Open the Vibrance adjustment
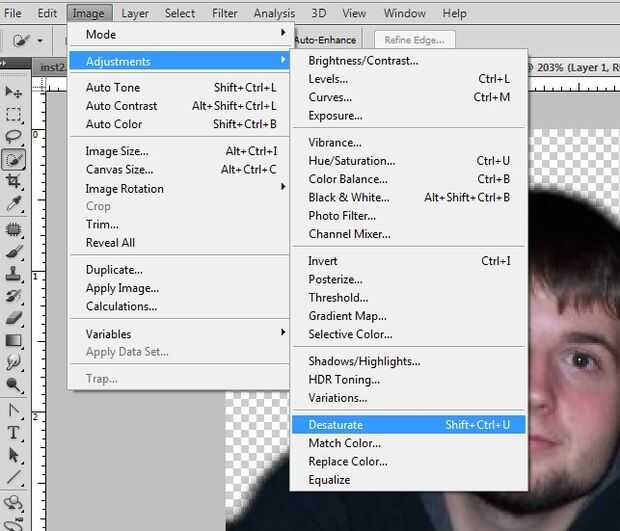Image resolution: width=620 pixels, height=531 pixels. [408, 143]
